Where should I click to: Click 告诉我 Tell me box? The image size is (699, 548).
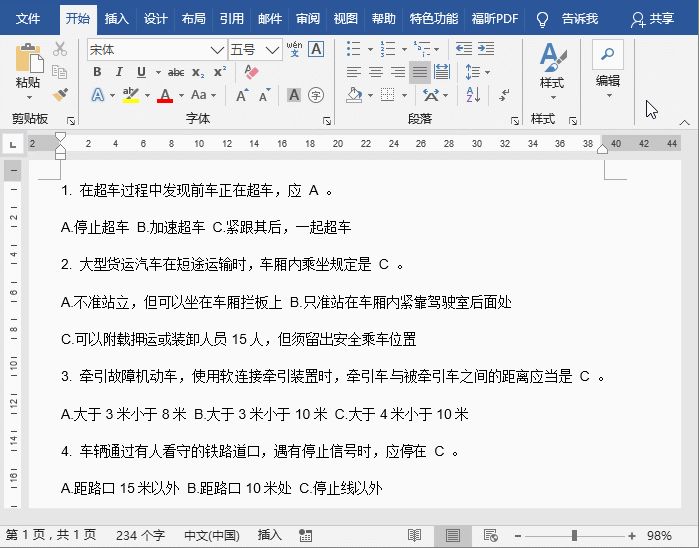(580, 19)
